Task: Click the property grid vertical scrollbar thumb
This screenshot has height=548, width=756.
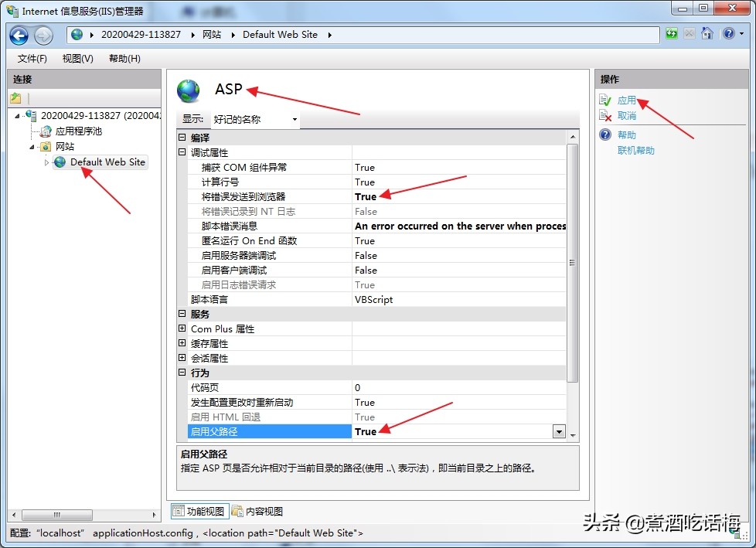Action: coord(572,263)
